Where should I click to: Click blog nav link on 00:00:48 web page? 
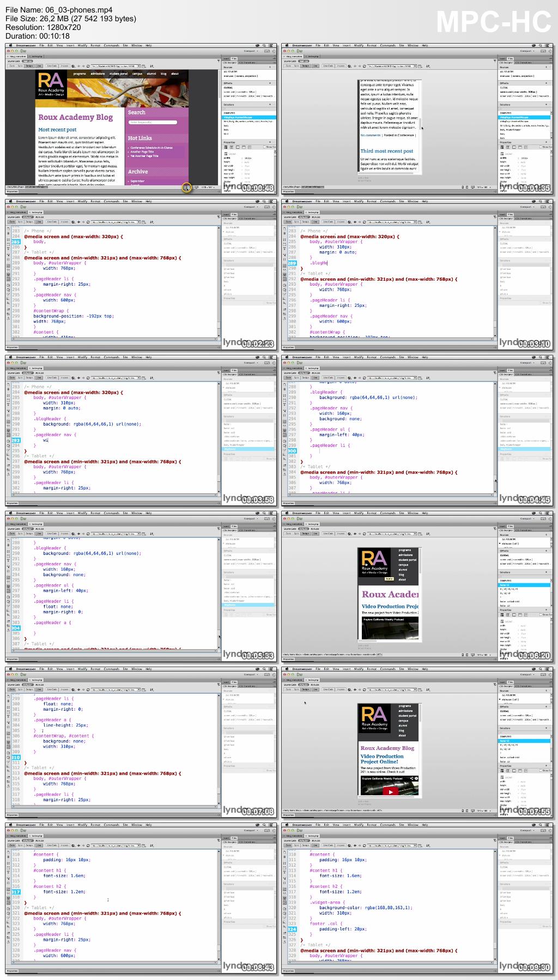tap(163, 74)
